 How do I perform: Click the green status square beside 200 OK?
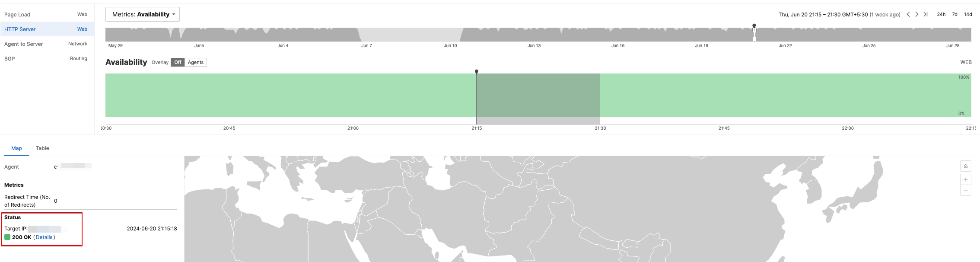pyautogui.click(x=7, y=237)
